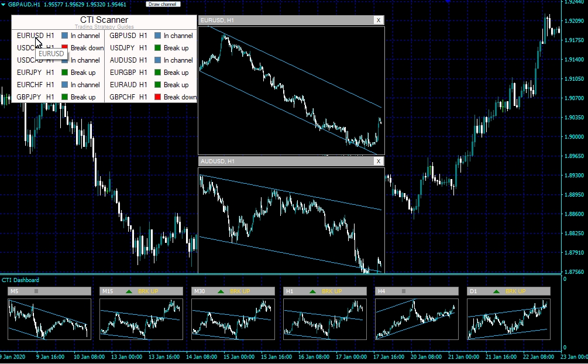Image resolution: width=588 pixels, height=364 pixels.
Task: Click the CTI Scanner panel title
Action: [104, 20]
